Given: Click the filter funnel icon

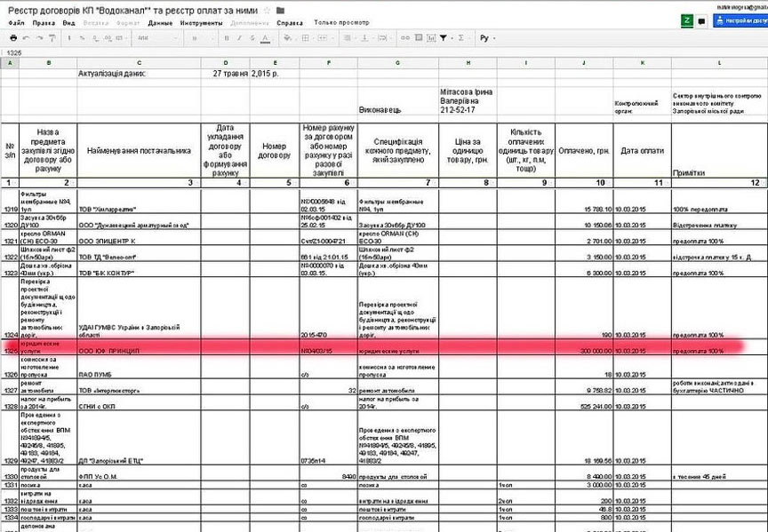Looking at the screenshot, I should 443,38.
